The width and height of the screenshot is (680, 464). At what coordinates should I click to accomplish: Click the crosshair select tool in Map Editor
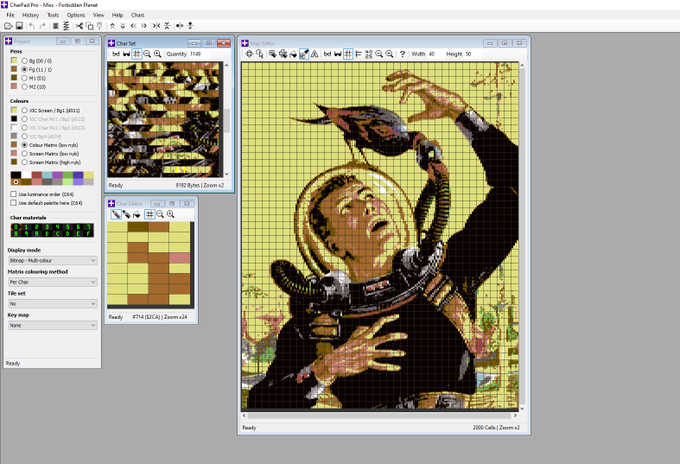pyautogui.click(x=249, y=54)
